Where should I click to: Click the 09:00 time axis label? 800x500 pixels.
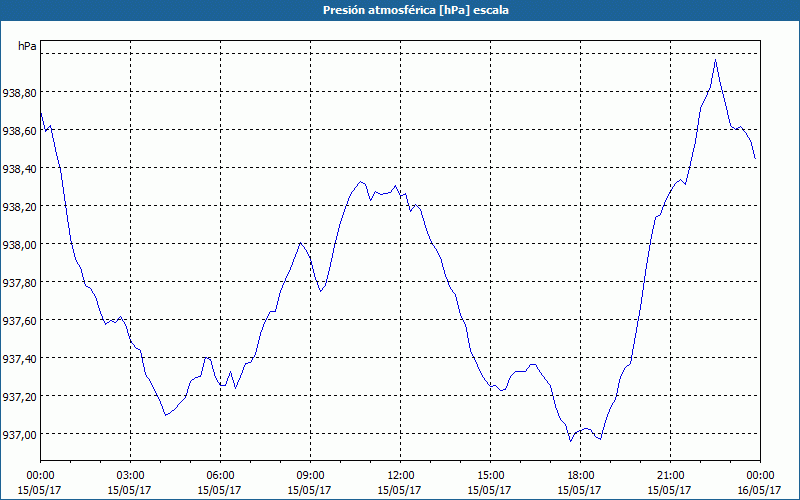pyautogui.click(x=310, y=475)
